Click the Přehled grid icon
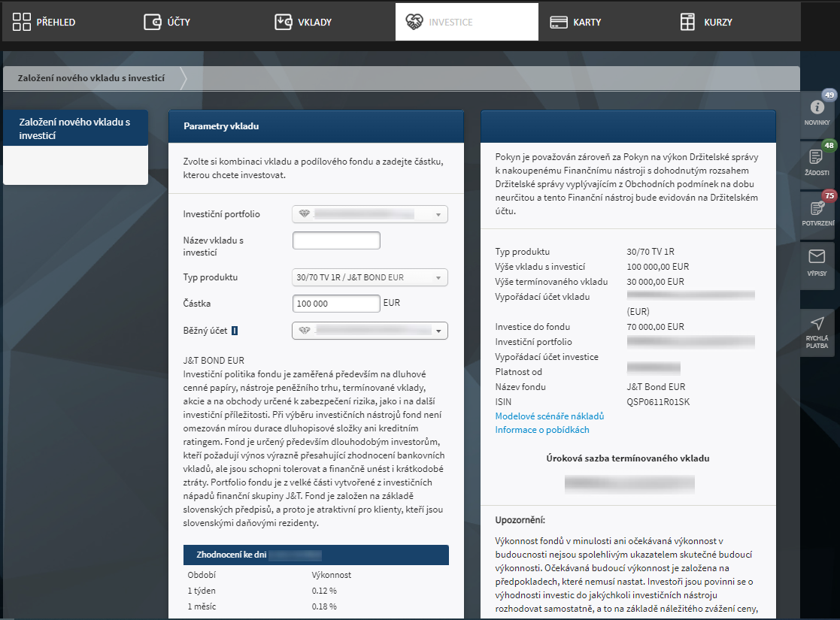This screenshot has height=620, width=840. click(x=22, y=22)
